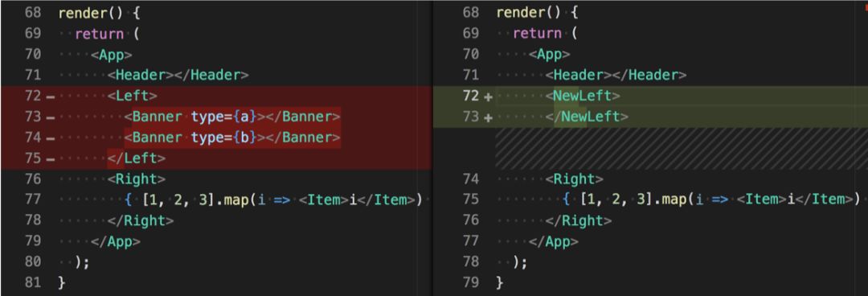
Task: Click </Right> on left line 78
Action: coord(141,220)
